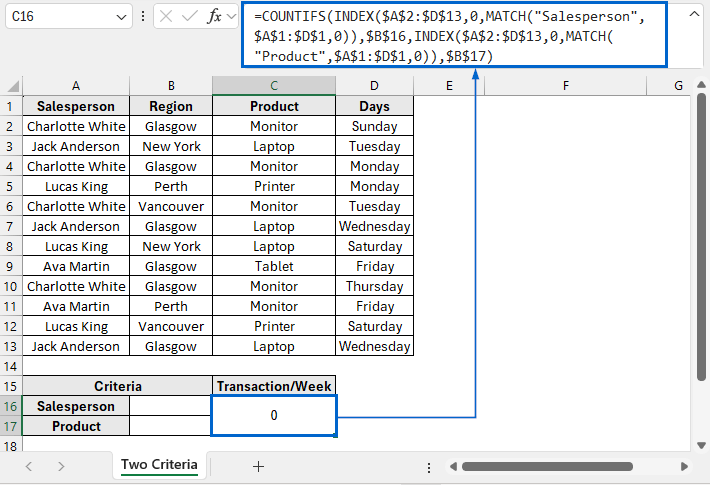
Task: Click the Select All corner triangle
Action: [11, 86]
